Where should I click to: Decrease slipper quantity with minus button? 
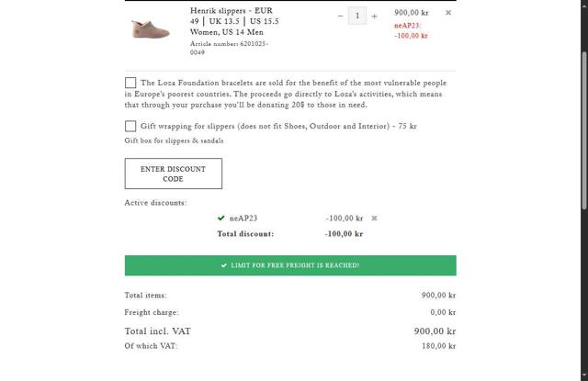340,16
